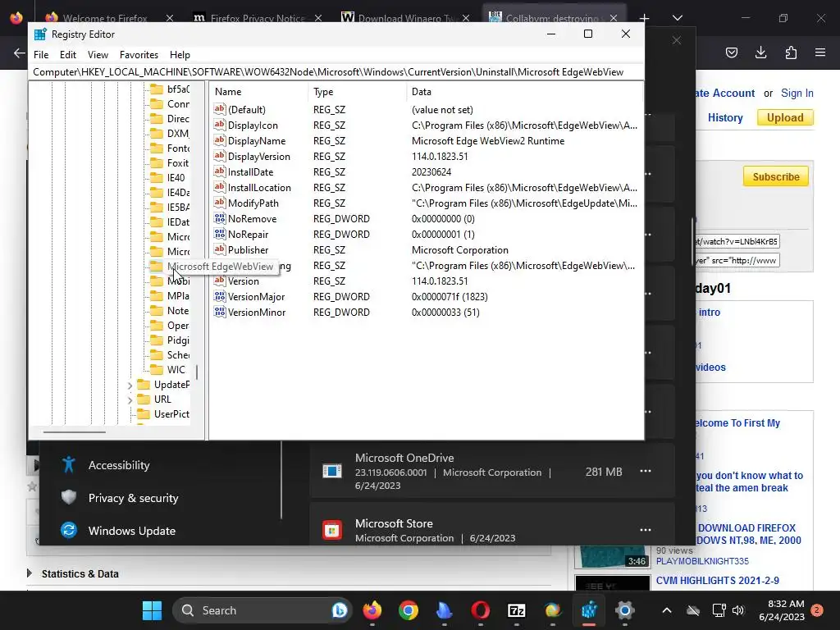
Task: Open the File menu in Registry Editor
Action: [x=41, y=55]
